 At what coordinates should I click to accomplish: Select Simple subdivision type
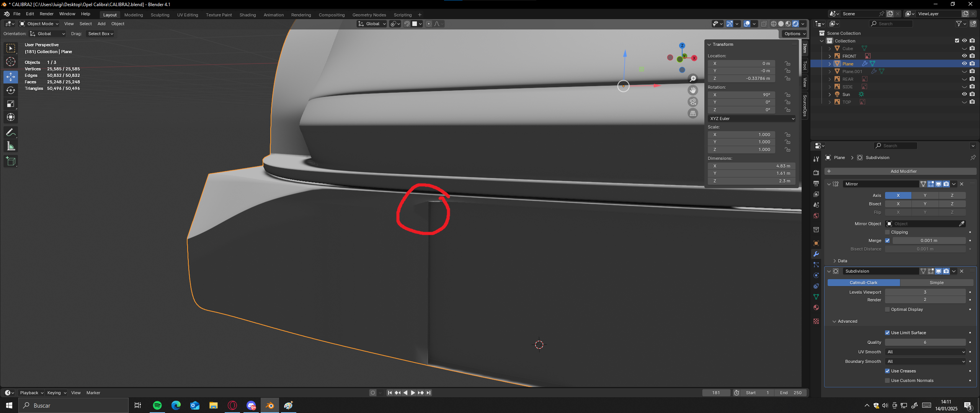point(936,283)
